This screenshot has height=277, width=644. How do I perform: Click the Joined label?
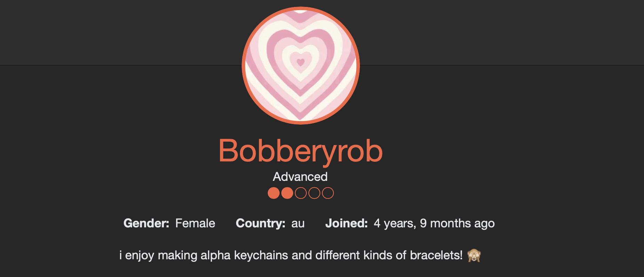pos(346,223)
